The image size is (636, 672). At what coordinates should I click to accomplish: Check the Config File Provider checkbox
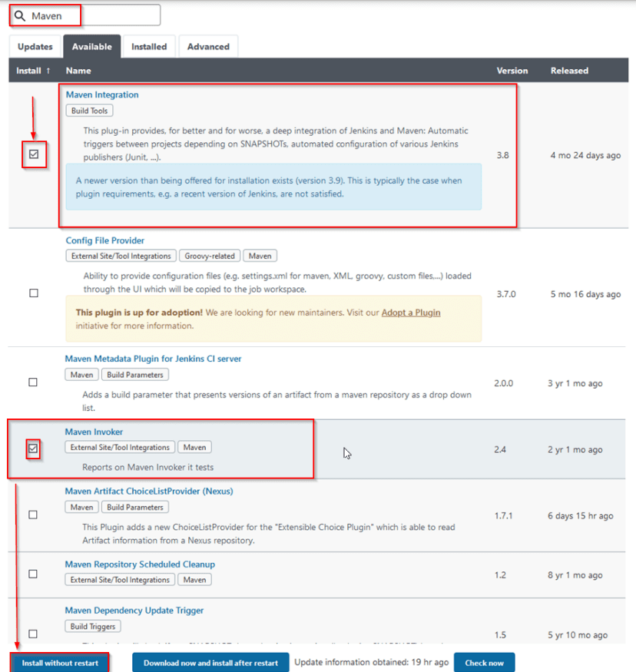pos(33,293)
